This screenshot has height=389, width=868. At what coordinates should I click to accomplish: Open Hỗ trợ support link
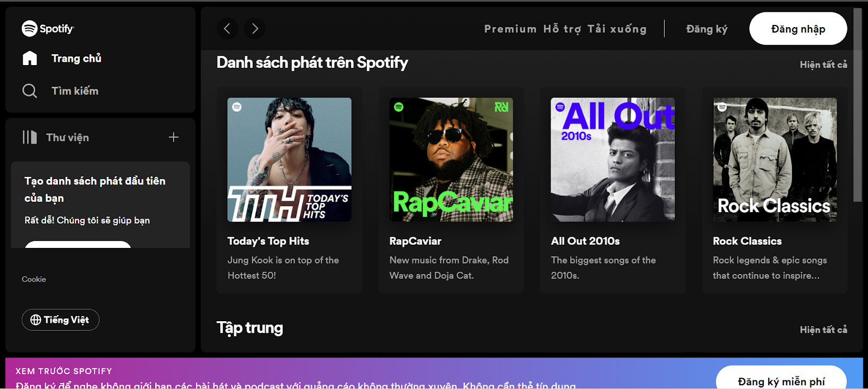(562, 29)
